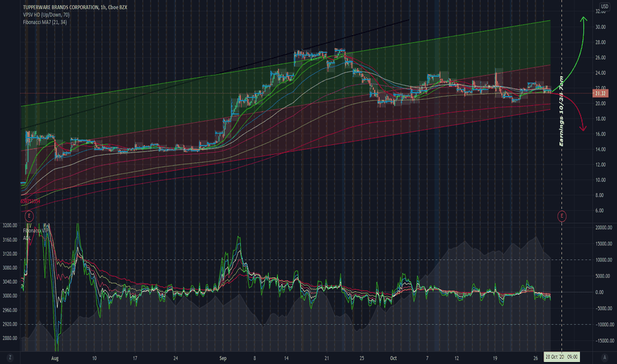Click the 30.00 price axis value
Image resolution: width=617 pixels, height=364 pixels.
600,27
